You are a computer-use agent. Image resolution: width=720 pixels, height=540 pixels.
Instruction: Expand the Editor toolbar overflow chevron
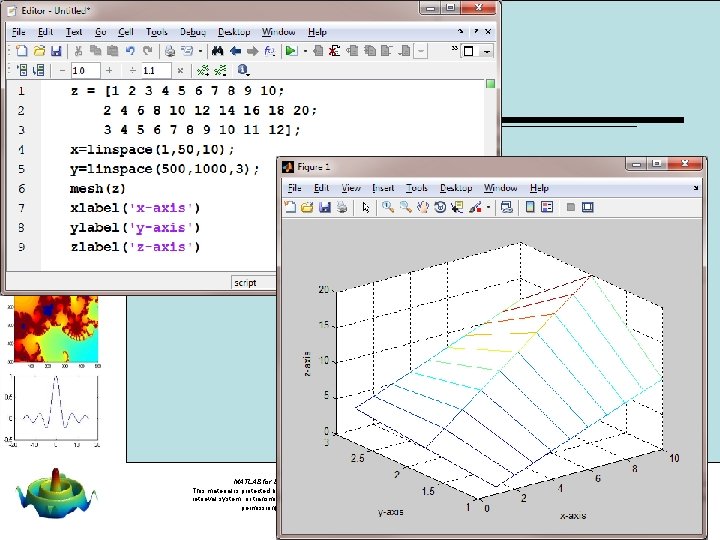454,48
